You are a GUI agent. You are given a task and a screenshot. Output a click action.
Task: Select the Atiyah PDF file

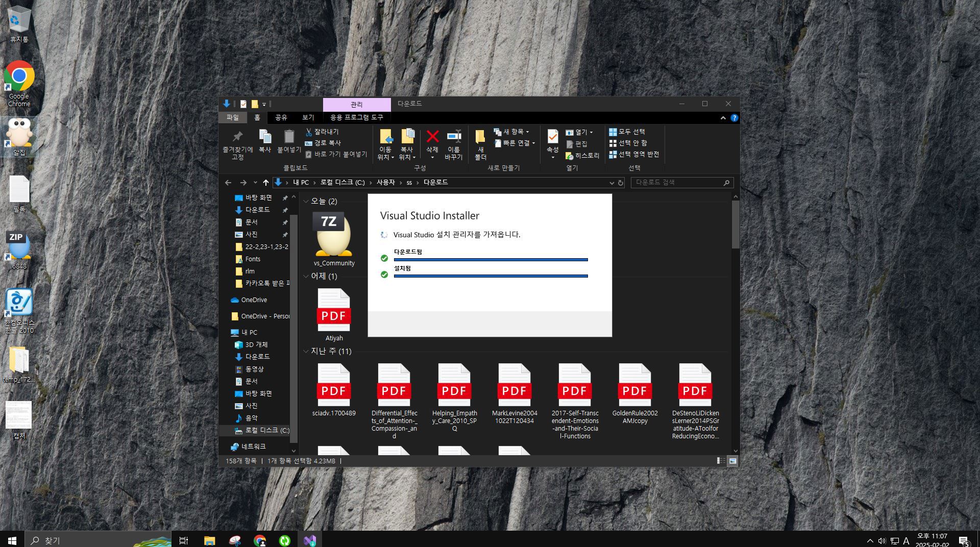coord(334,314)
